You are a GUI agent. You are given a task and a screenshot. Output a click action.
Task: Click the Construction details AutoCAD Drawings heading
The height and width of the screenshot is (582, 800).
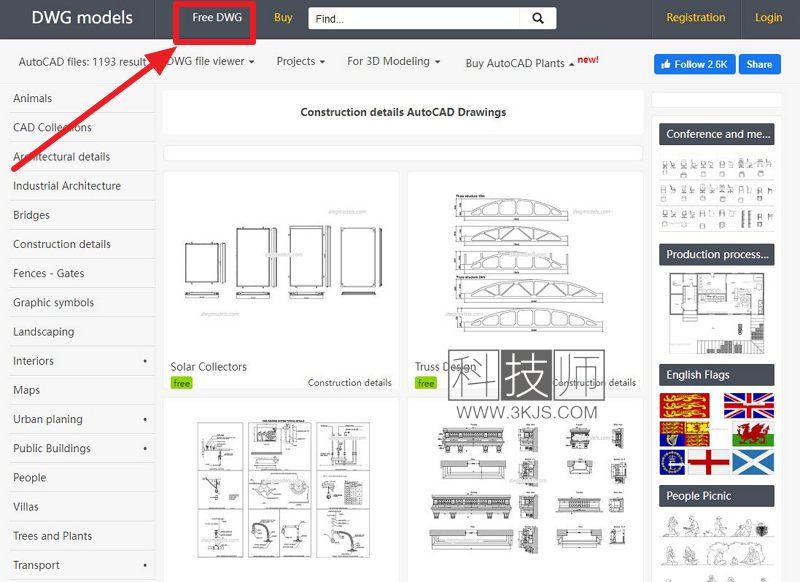tap(403, 112)
